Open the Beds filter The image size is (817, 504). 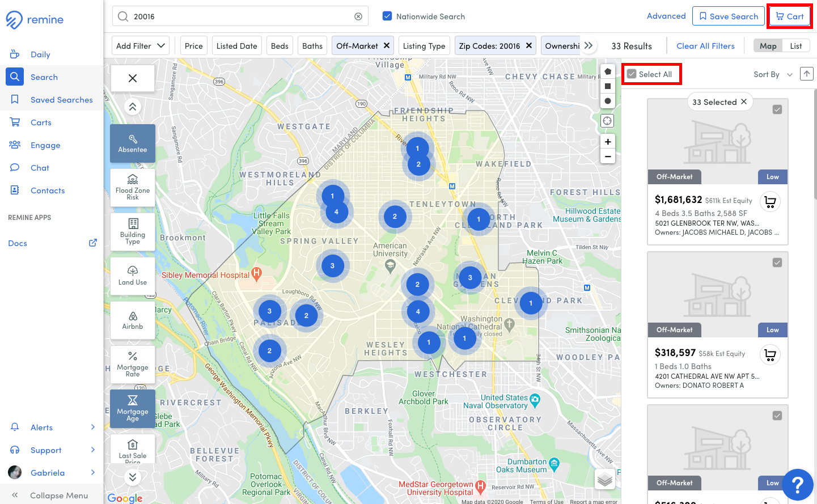click(x=280, y=46)
